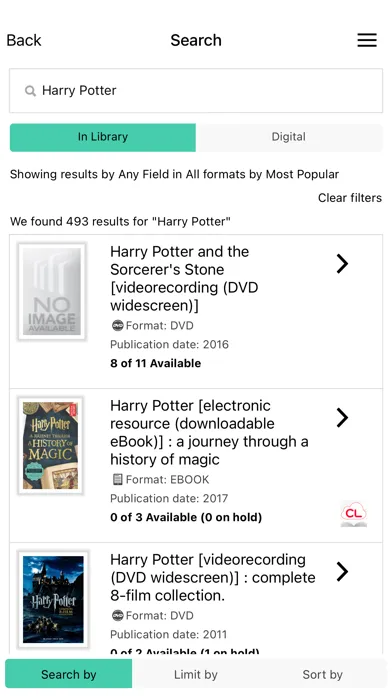This screenshot has width=392, height=696.
Task: Expand History of Magic eBook chevron
Action: coord(342,418)
